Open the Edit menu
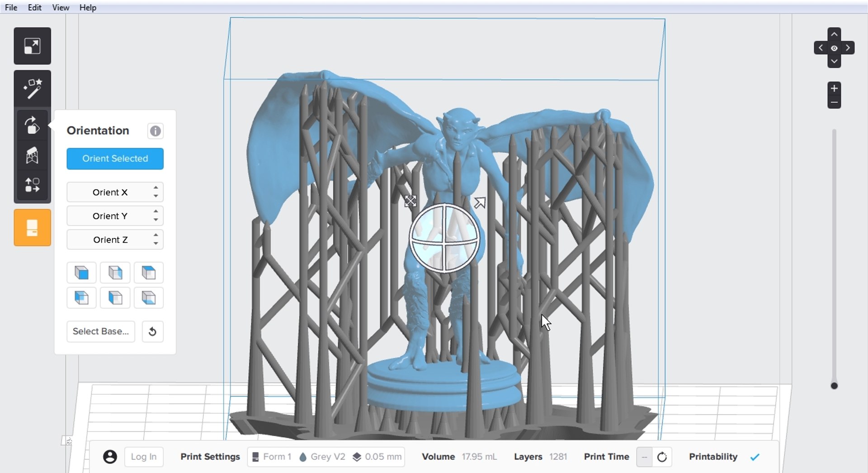The image size is (868, 473). tap(34, 7)
